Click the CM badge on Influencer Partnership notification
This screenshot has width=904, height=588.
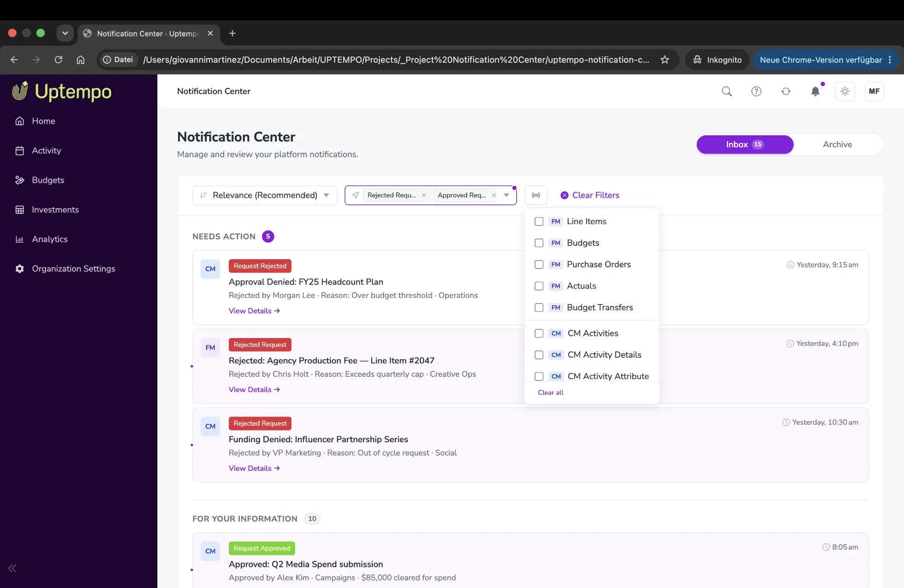[x=210, y=427]
